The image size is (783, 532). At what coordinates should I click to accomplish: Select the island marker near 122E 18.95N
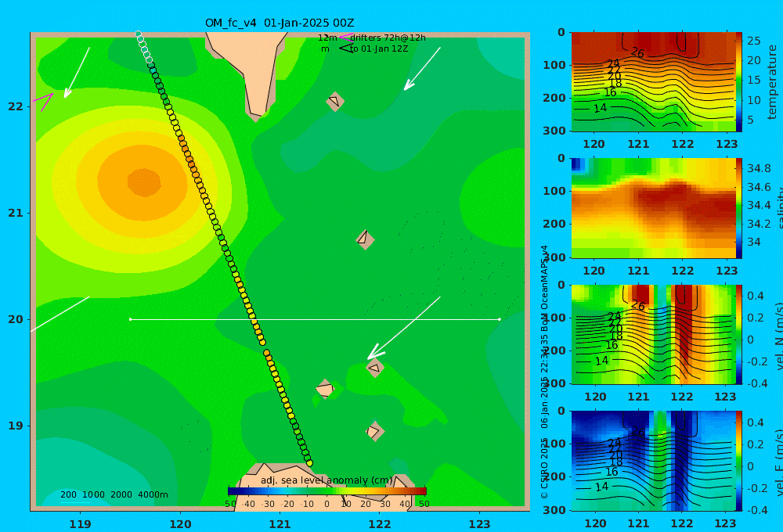tap(374, 431)
